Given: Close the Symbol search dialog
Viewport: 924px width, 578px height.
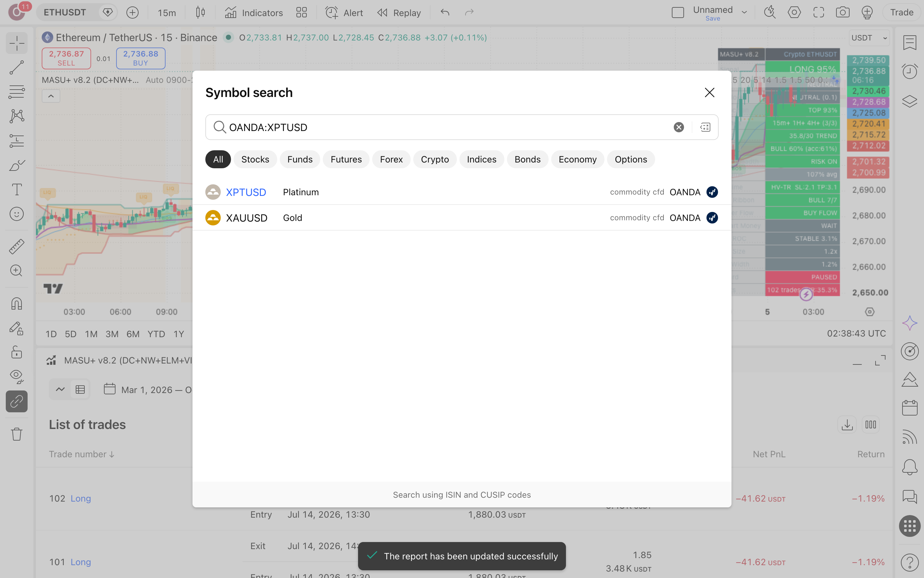Looking at the screenshot, I should (709, 92).
